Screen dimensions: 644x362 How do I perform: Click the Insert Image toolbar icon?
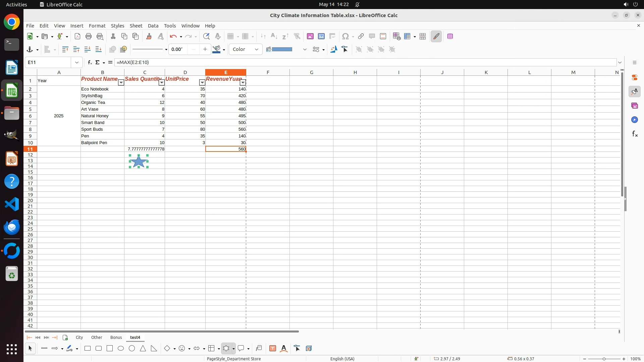310,37
